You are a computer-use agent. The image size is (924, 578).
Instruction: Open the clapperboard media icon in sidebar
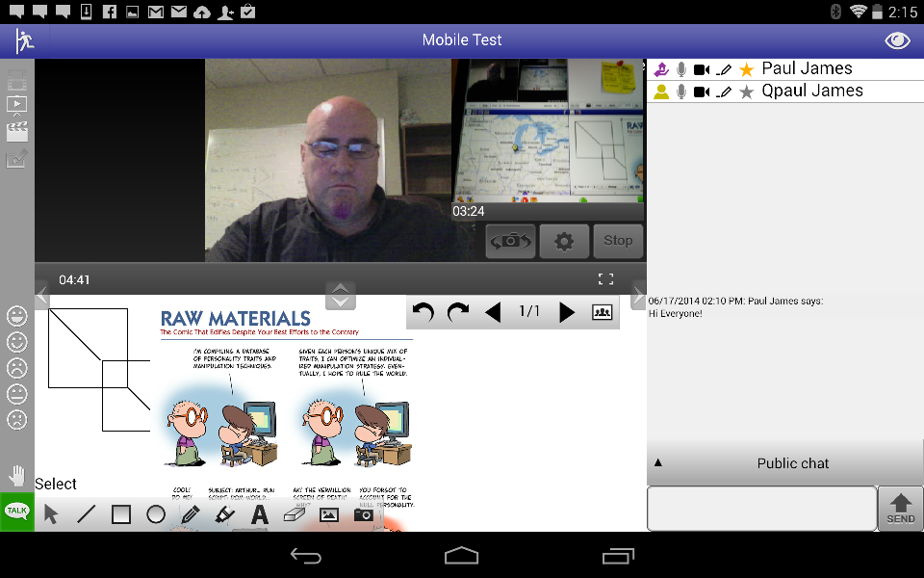[17, 132]
